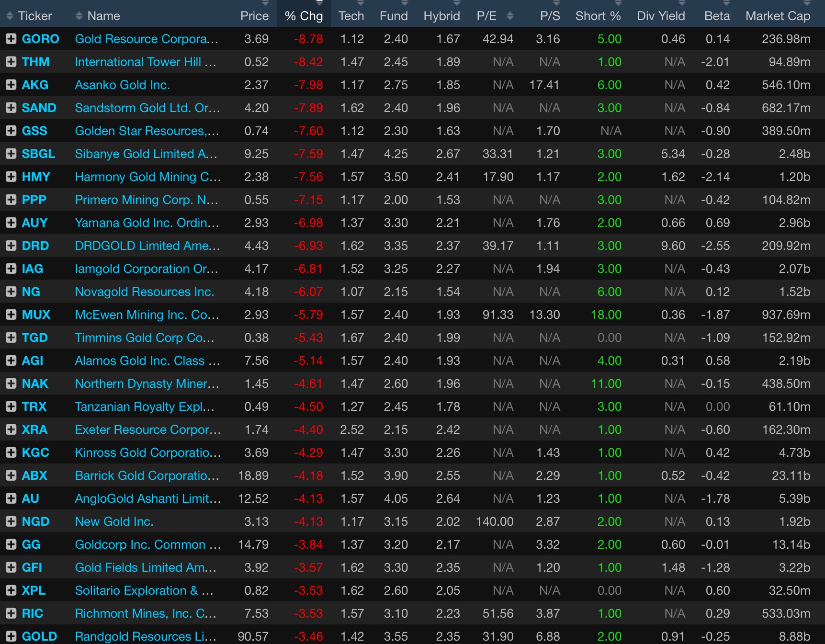Image resolution: width=825 pixels, height=644 pixels.
Task: Click plus icon next to NG
Action: [x=11, y=292]
